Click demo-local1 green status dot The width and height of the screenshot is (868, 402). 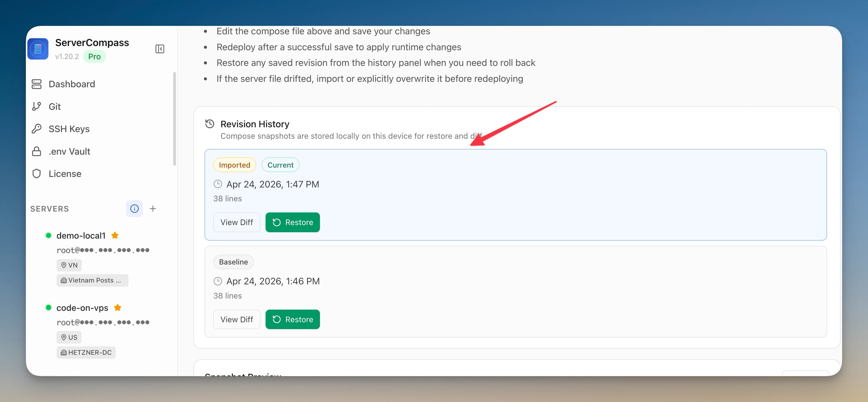pos(48,235)
